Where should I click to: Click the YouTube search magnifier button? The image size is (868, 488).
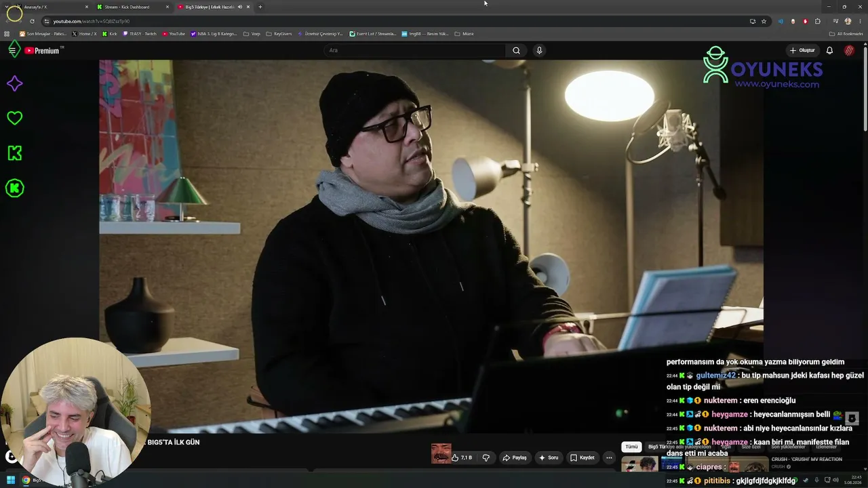pyautogui.click(x=516, y=50)
